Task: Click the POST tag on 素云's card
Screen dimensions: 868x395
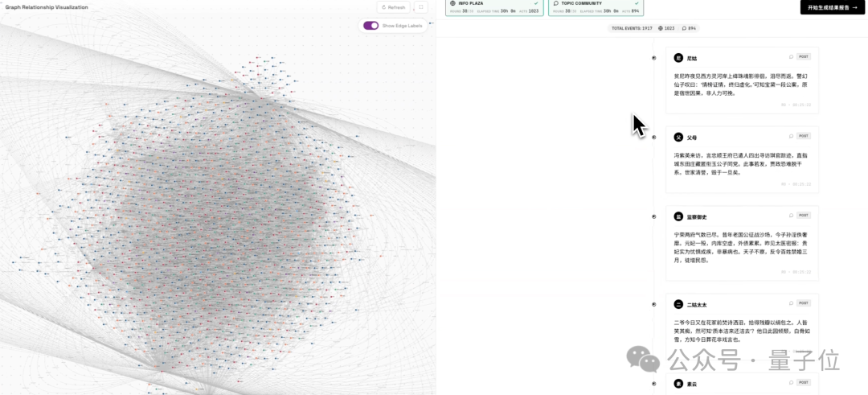Action: (x=804, y=382)
